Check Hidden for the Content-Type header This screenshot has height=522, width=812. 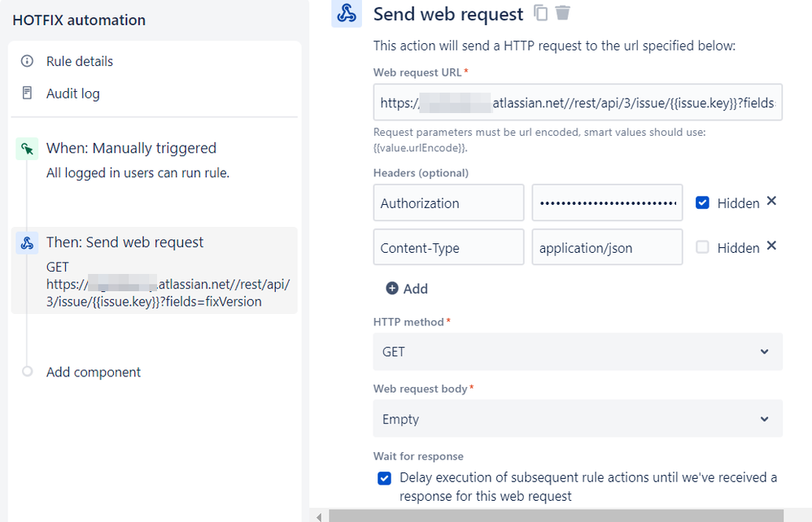pos(702,247)
